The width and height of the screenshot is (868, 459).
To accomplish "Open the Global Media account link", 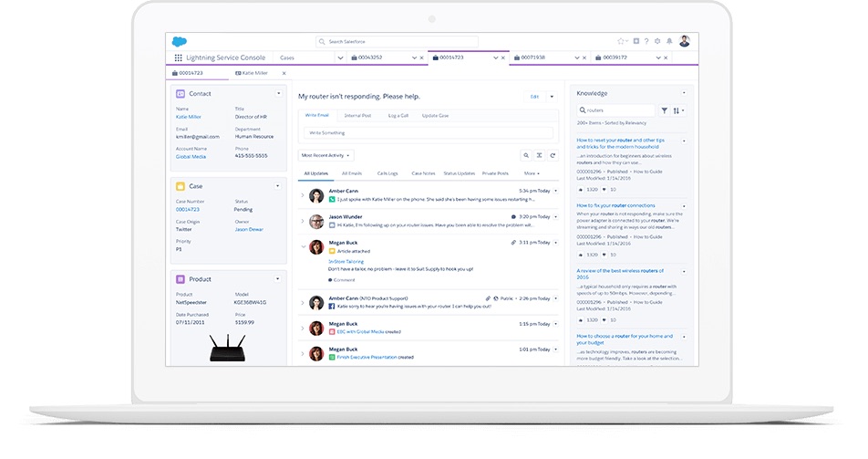I will tap(191, 157).
